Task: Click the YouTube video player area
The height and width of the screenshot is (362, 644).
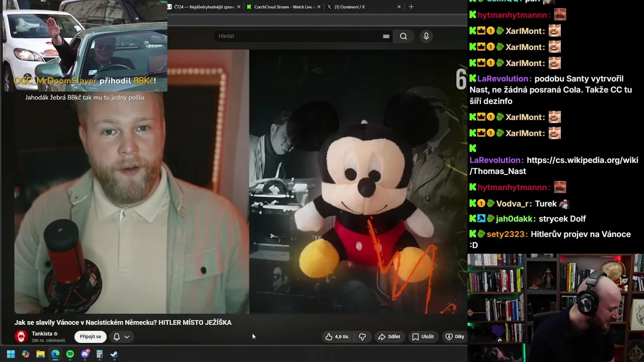Action: [x=240, y=182]
